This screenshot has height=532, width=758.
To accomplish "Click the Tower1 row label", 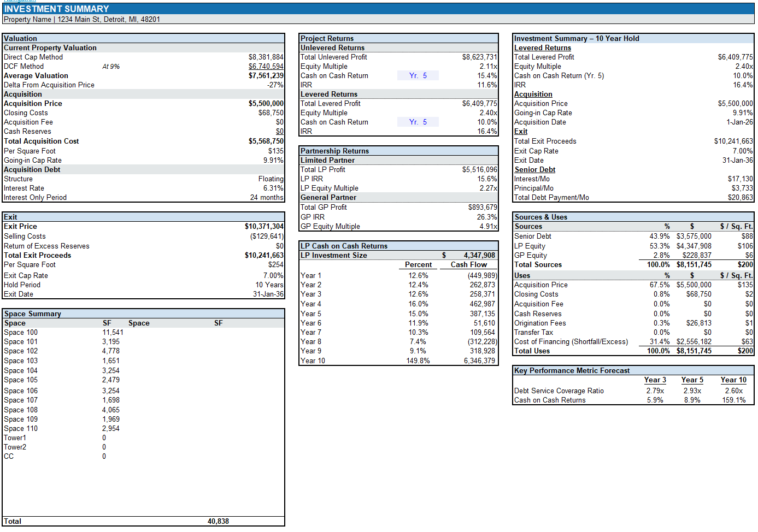I will (x=15, y=438).
